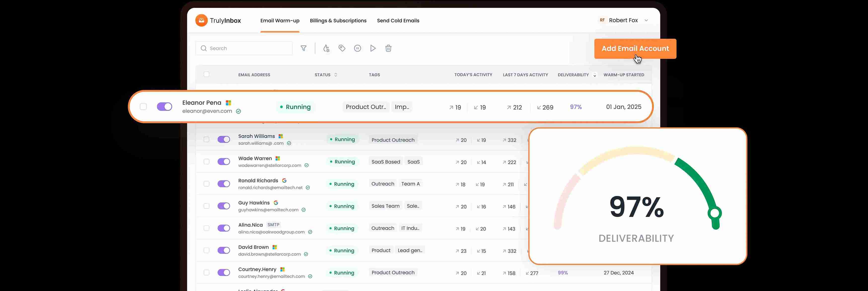This screenshot has width=868, height=291.
Task: Sort by the Status column arrows
Action: (336, 75)
